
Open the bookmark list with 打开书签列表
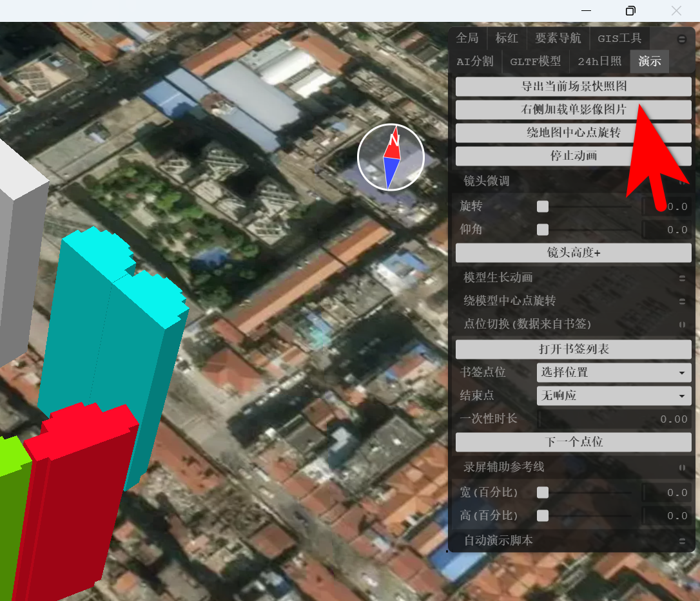click(573, 349)
